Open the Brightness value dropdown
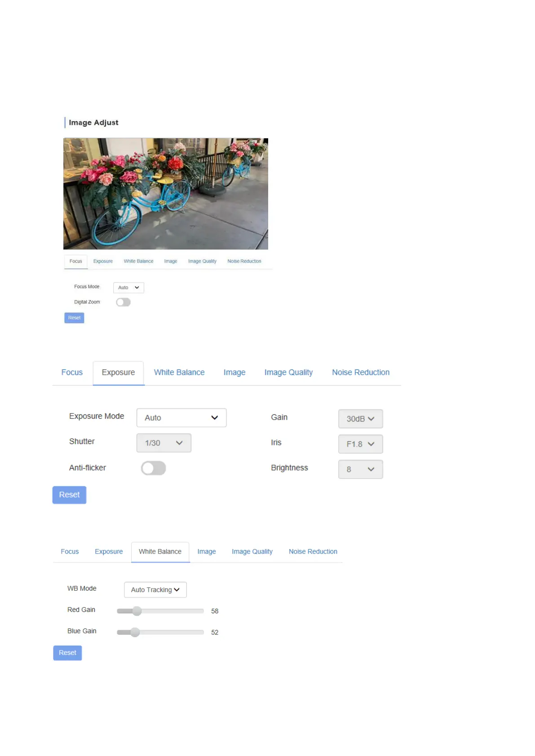 click(360, 469)
